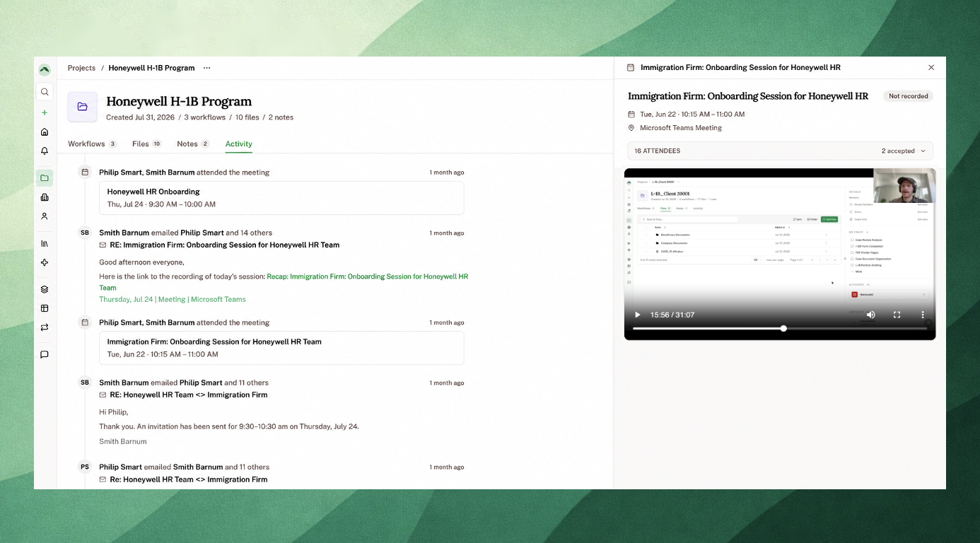This screenshot has width=980, height=543.
Task: Open the Honeywell HR Onboarding meeting card
Action: [281, 198]
